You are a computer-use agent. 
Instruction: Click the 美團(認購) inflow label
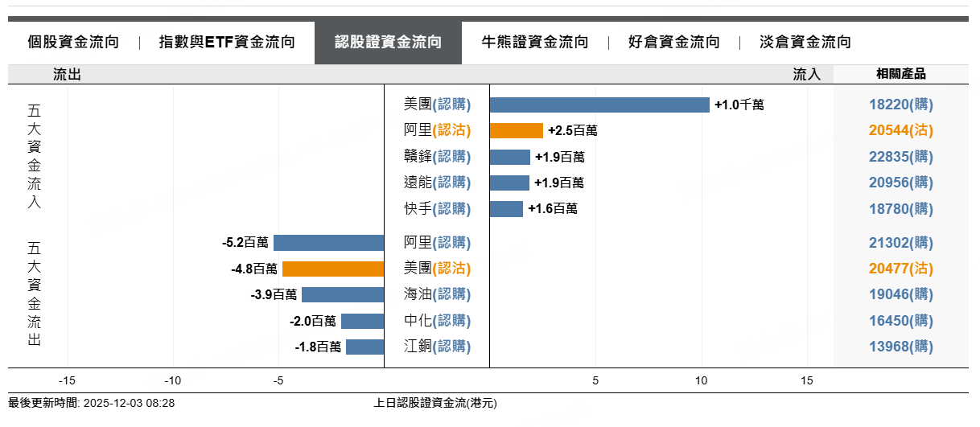point(437,105)
